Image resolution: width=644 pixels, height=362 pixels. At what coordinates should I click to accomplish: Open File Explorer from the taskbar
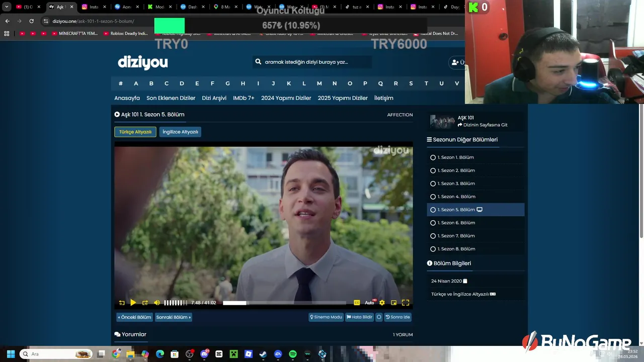point(130,354)
